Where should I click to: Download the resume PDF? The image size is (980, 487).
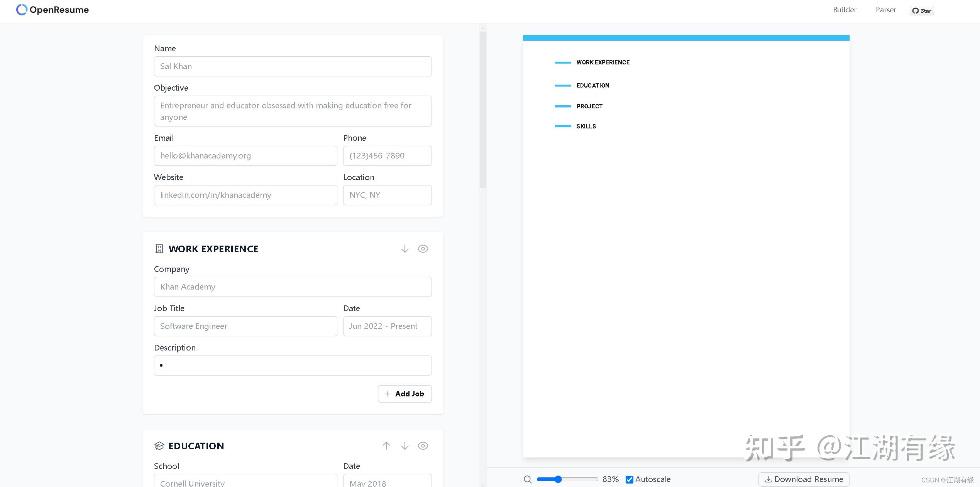pos(804,479)
